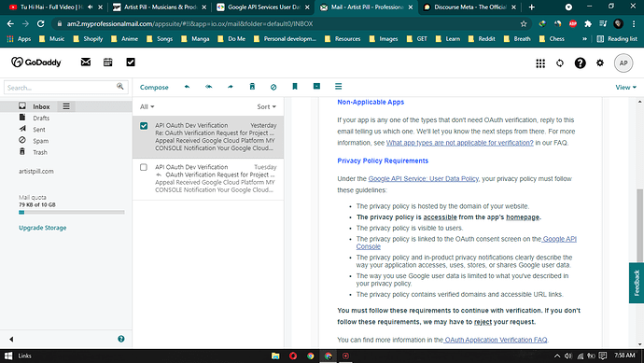
Task: Open the help question mark icon
Action: tap(580, 63)
